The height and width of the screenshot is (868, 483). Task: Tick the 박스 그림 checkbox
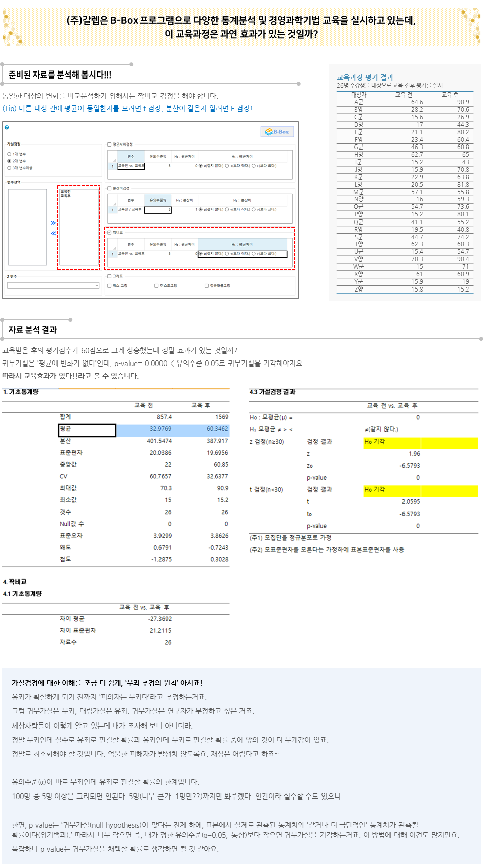point(110,286)
